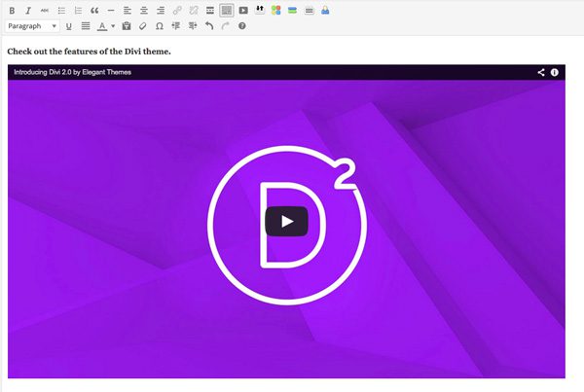
Task: Click the text "Check out the features"
Action: pos(53,52)
